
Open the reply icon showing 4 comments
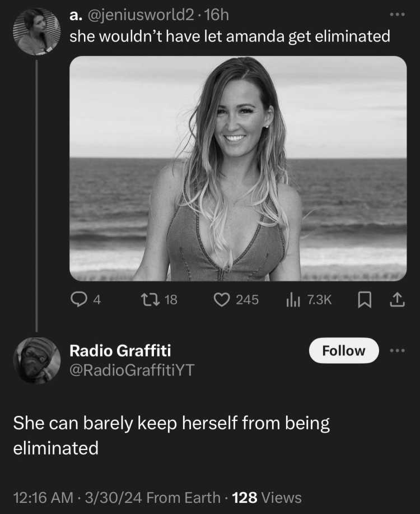click(78, 299)
